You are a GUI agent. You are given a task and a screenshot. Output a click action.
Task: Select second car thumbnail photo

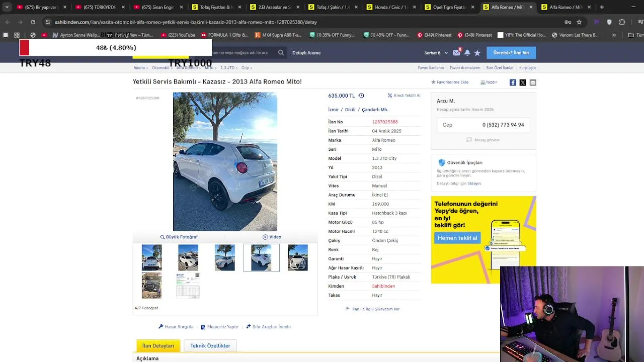pyautogui.click(x=188, y=257)
